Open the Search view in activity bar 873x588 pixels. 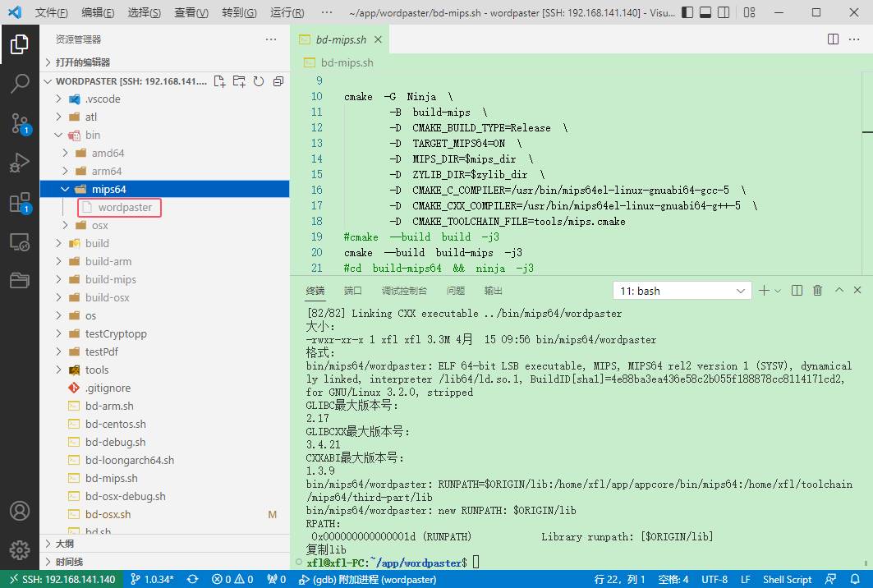coord(19,83)
